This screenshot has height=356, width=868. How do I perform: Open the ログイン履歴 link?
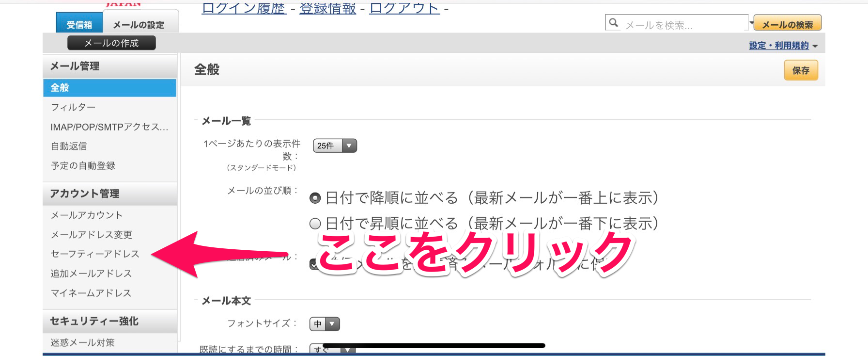[244, 8]
